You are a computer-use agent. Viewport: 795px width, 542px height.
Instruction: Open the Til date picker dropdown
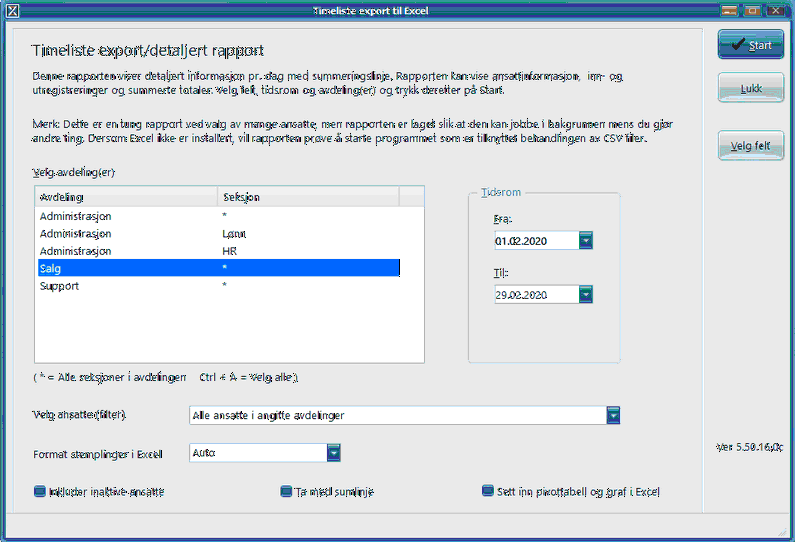click(x=586, y=295)
